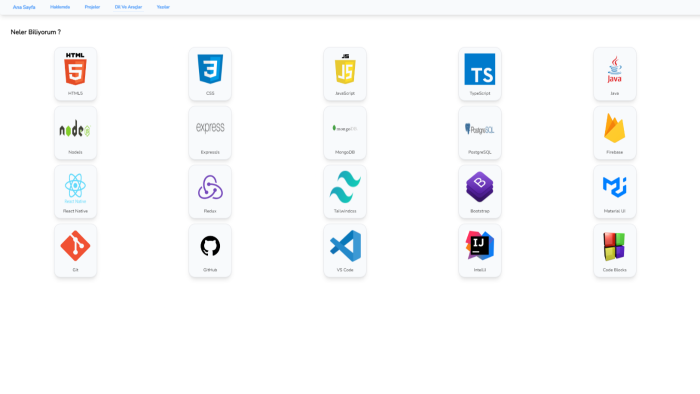Click the Firebase flame icon
This screenshot has width=700, height=394.
[615, 128]
